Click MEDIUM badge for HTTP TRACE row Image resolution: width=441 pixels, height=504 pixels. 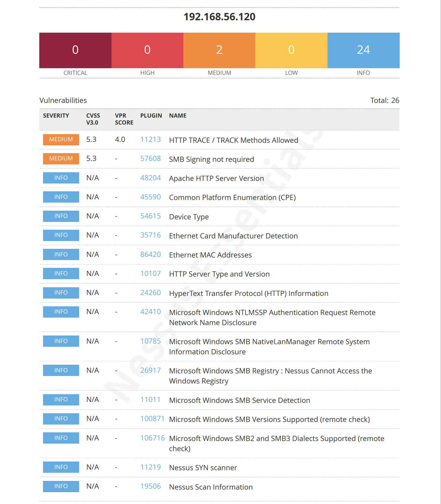[61, 140]
